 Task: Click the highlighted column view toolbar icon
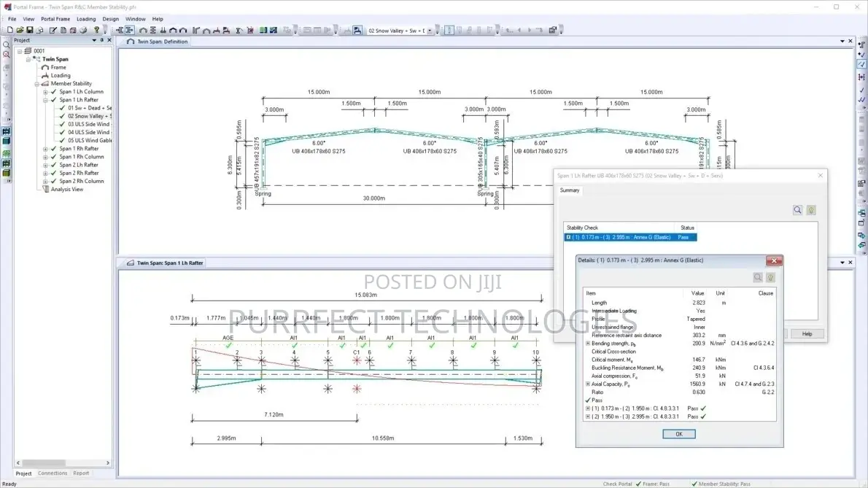tap(449, 30)
